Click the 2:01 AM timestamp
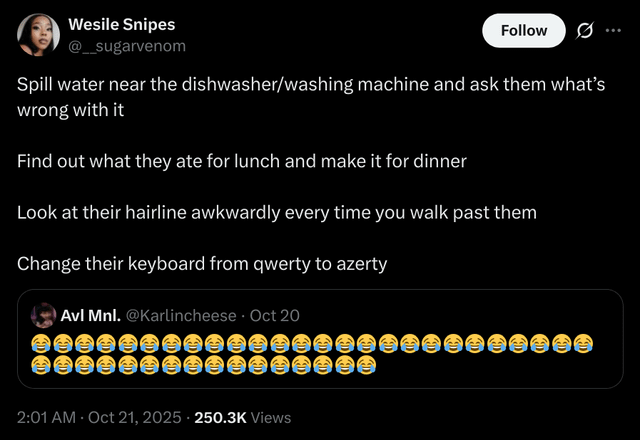The image size is (640, 440). 46,417
